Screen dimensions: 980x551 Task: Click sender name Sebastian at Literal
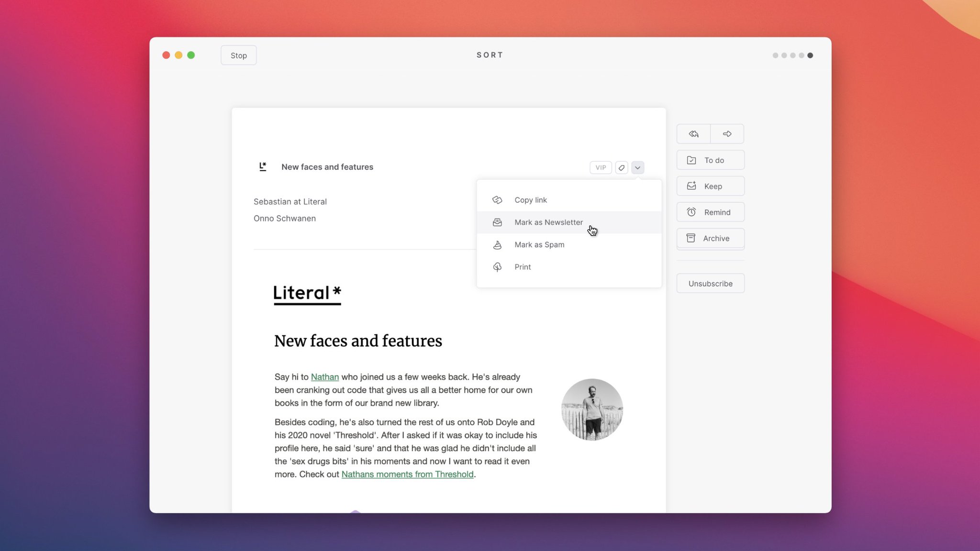[290, 202]
